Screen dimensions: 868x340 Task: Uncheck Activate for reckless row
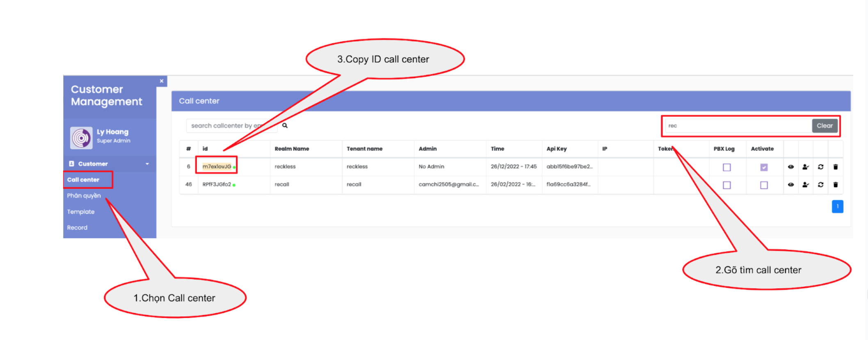coord(764,167)
